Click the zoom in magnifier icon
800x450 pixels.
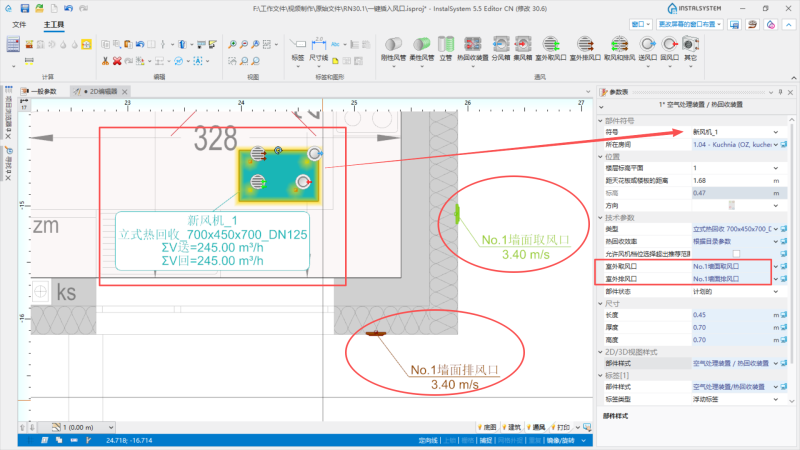[232, 44]
